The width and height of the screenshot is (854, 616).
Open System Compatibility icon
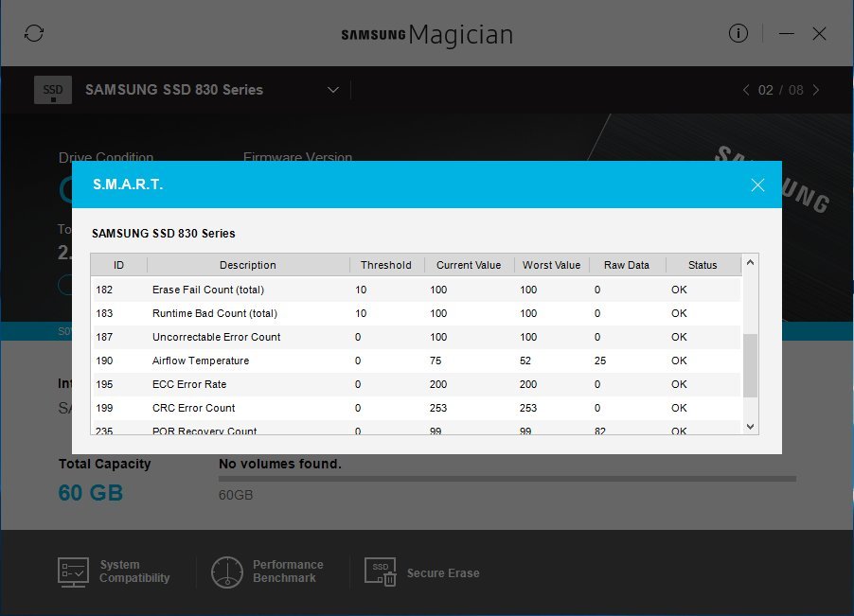click(x=73, y=572)
